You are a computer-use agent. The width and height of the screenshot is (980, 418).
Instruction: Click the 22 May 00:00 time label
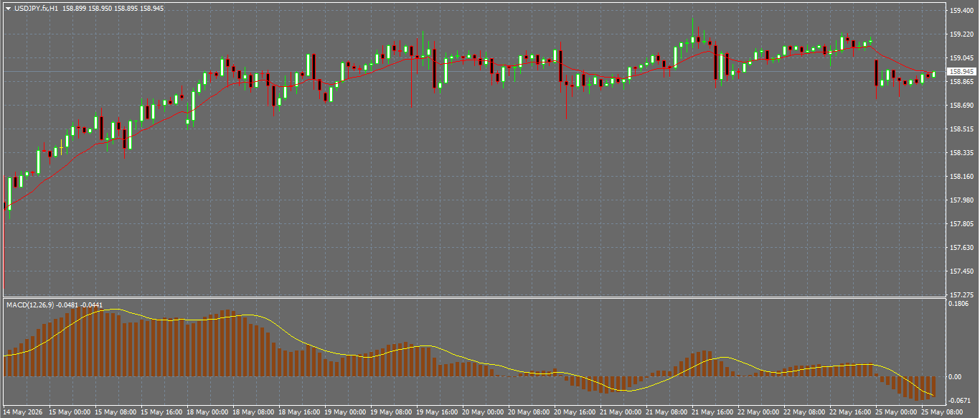[758, 413]
